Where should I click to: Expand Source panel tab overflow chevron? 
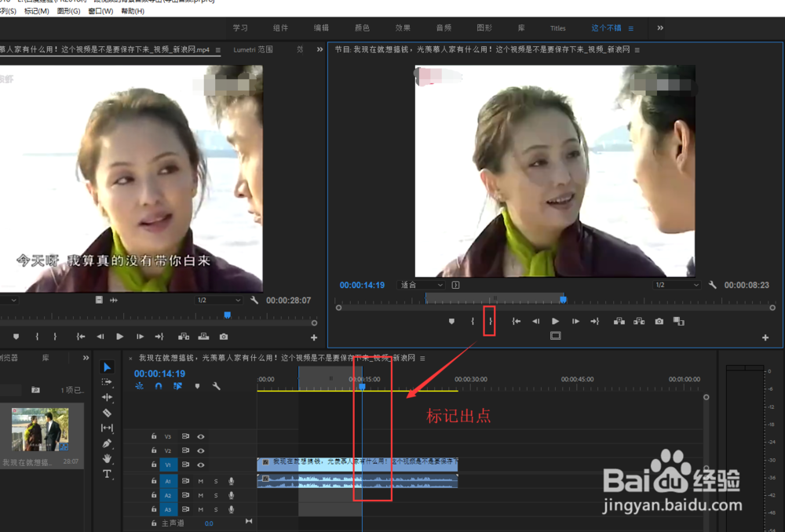pyautogui.click(x=320, y=49)
